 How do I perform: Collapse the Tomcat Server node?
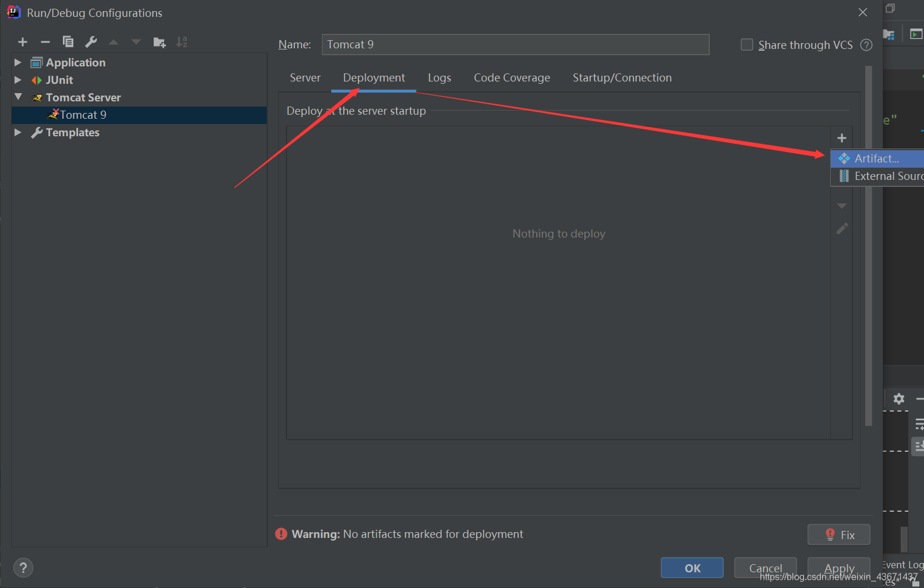(x=18, y=97)
